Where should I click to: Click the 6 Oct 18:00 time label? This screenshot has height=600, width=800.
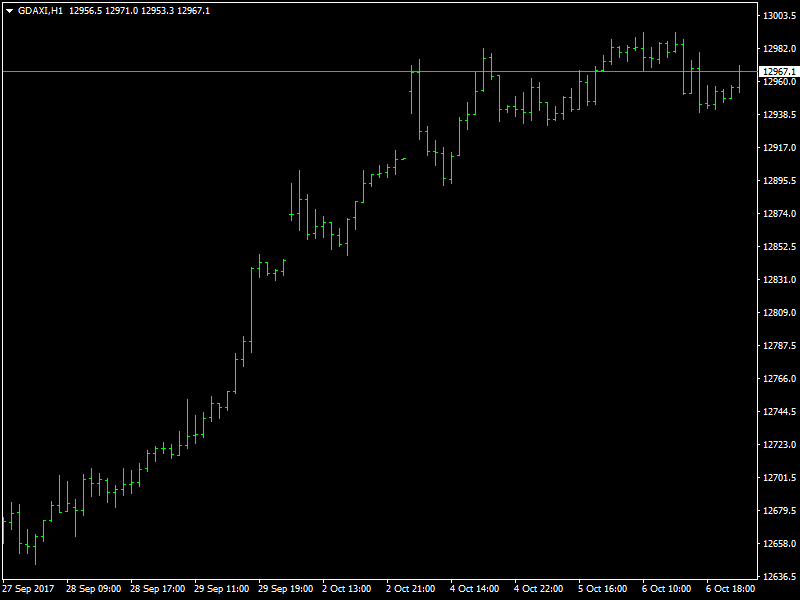pyautogui.click(x=731, y=589)
